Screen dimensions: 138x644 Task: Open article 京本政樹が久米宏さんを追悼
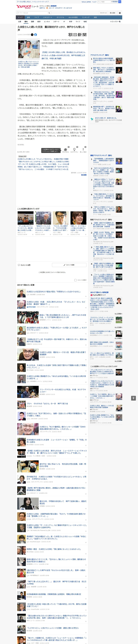(x=57, y=441)
